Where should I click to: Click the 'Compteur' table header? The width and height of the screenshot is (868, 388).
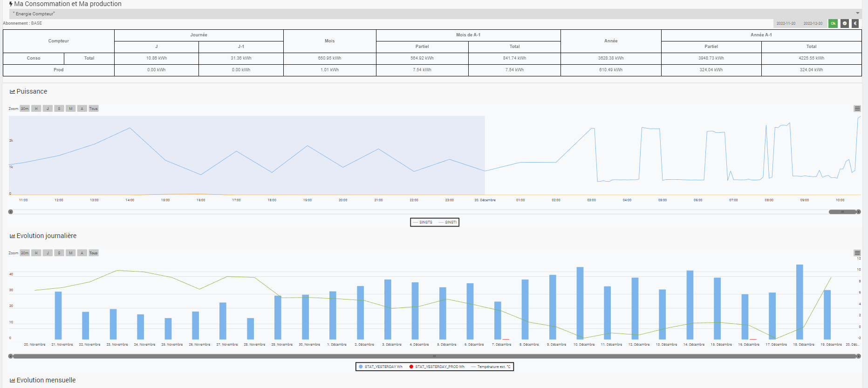[59, 41]
